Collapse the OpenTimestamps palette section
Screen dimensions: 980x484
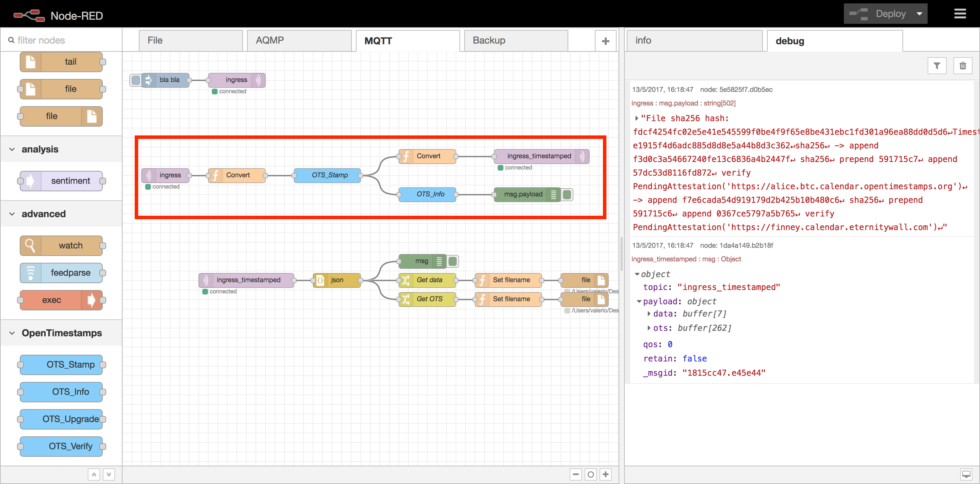12,333
